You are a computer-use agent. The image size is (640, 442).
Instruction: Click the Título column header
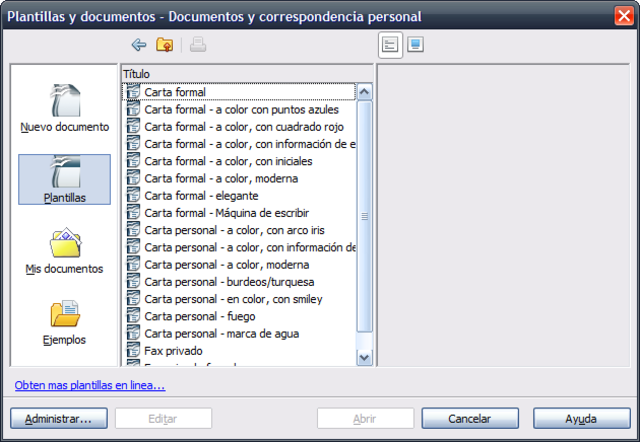click(x=247, y=74)
